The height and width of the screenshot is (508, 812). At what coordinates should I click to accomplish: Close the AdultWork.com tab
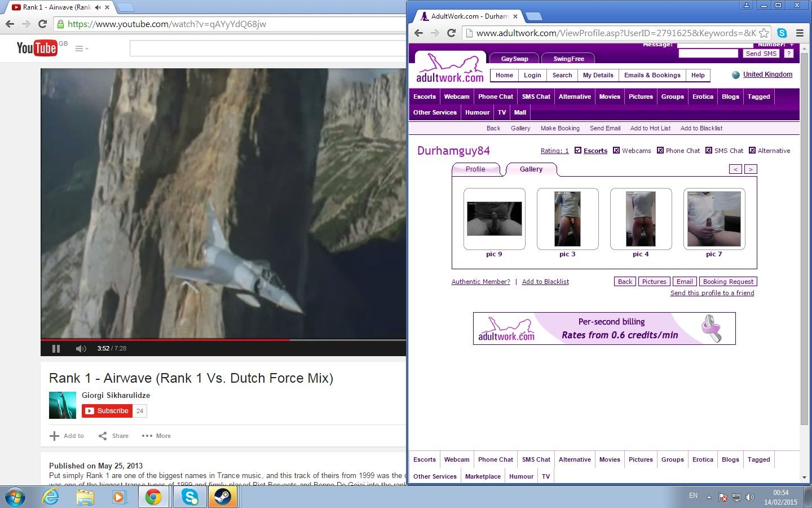click(x=515, y=16)
